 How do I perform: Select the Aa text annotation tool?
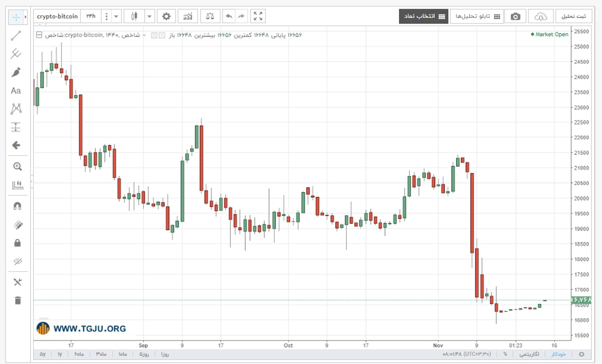[x=16, y=91]
